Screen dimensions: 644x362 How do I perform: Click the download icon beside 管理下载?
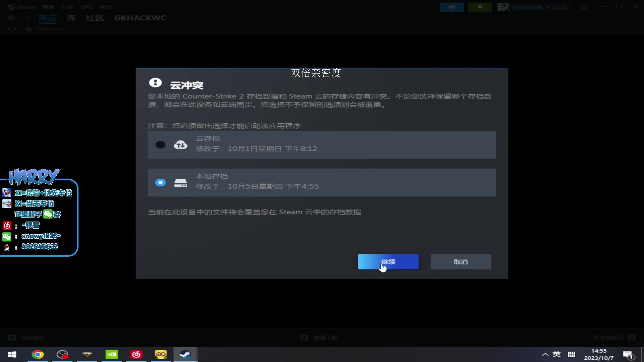[305, 338]
